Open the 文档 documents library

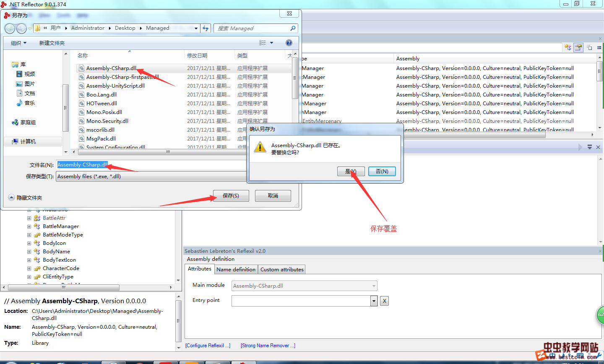pyautogui.click(x=26, y=94)
